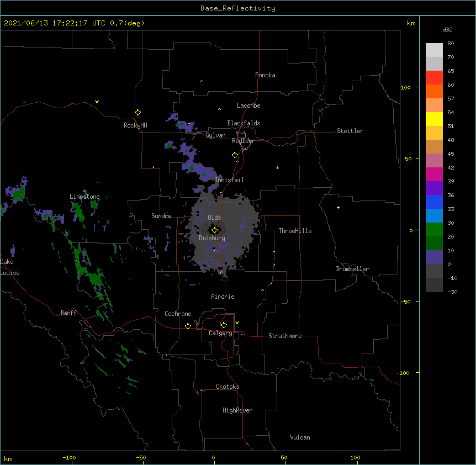Click the RockyMH label
This screenshot has width=476, height=465.
[x=135, y=125]
